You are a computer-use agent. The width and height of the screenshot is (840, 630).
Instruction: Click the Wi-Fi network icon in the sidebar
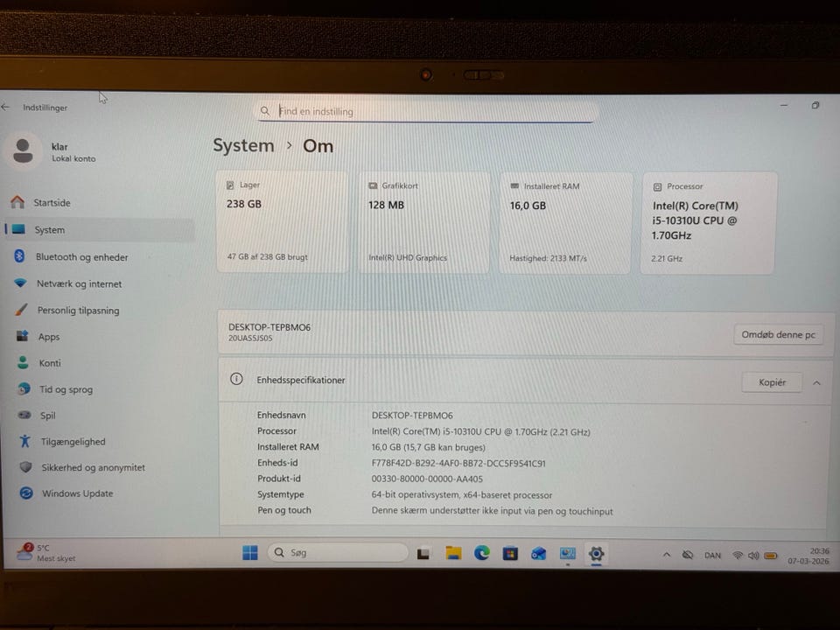20,283
